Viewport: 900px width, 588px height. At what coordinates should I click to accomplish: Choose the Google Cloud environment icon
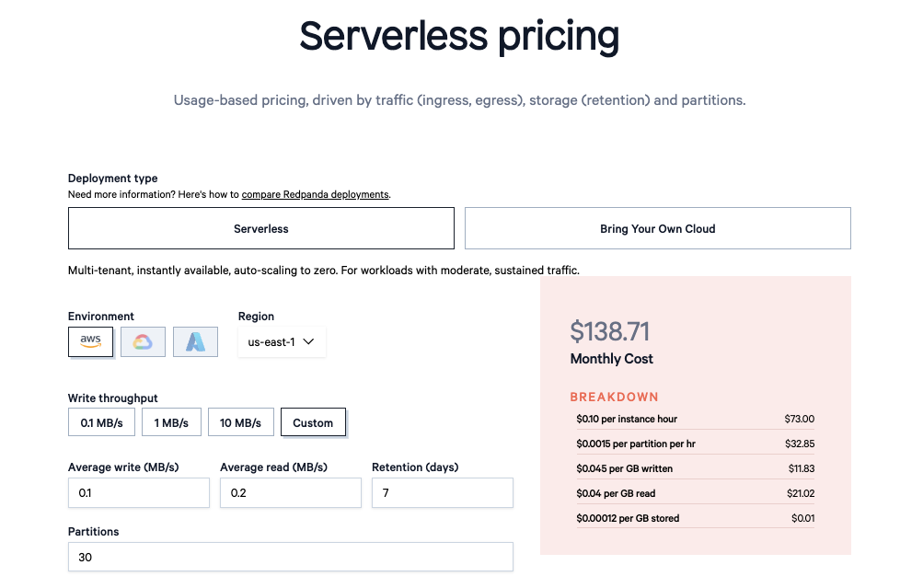(143, 341)
